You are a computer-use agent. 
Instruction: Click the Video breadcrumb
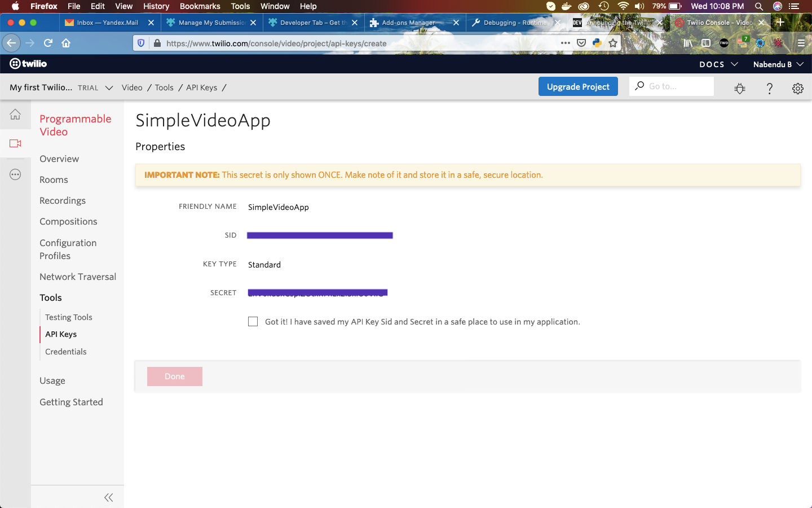pyautogui.click(x=132, y=87)
